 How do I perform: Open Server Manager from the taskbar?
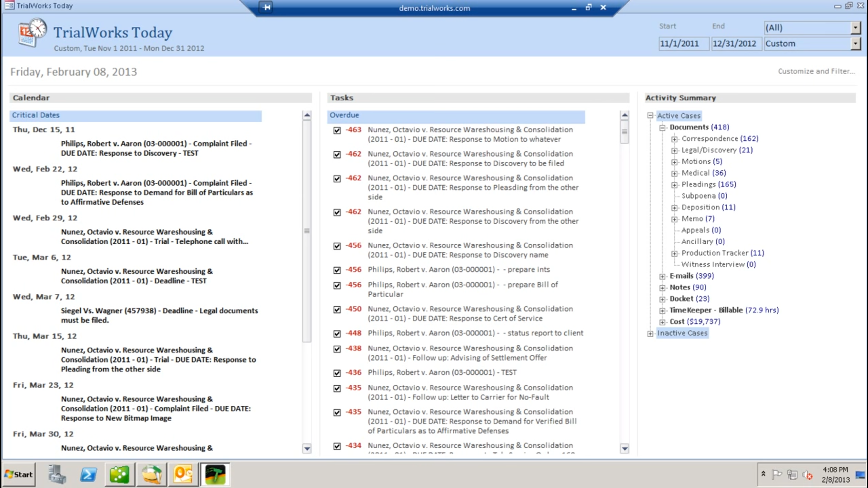(57, 474)
